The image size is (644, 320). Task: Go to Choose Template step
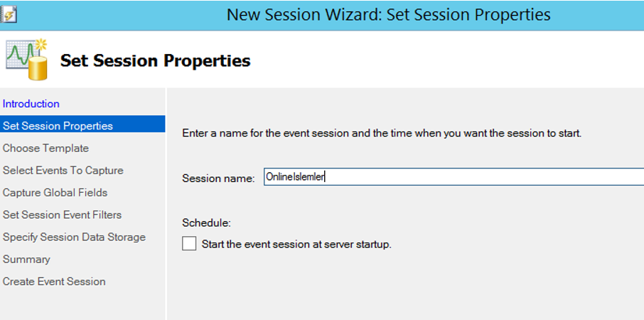[45, 148]
